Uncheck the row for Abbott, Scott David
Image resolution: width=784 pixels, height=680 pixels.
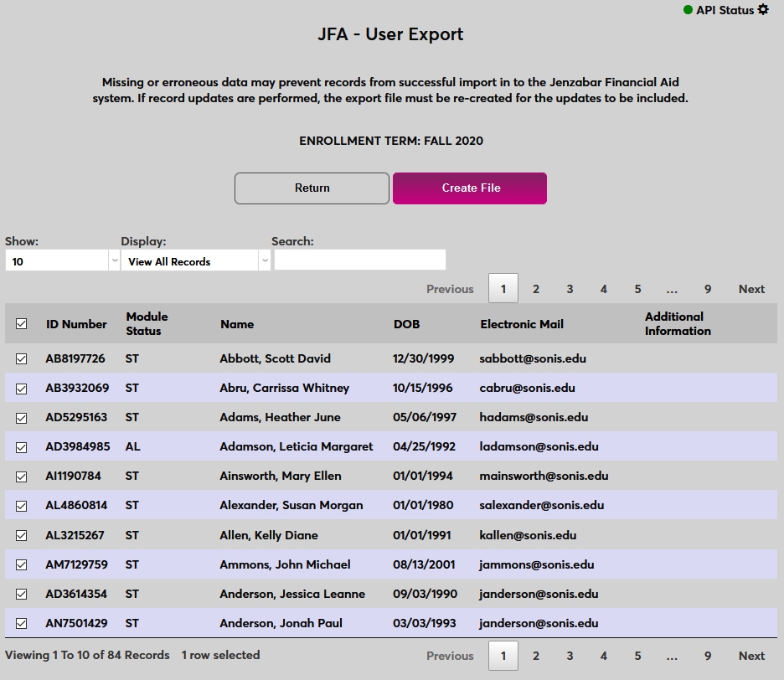(x=22, y=358)
